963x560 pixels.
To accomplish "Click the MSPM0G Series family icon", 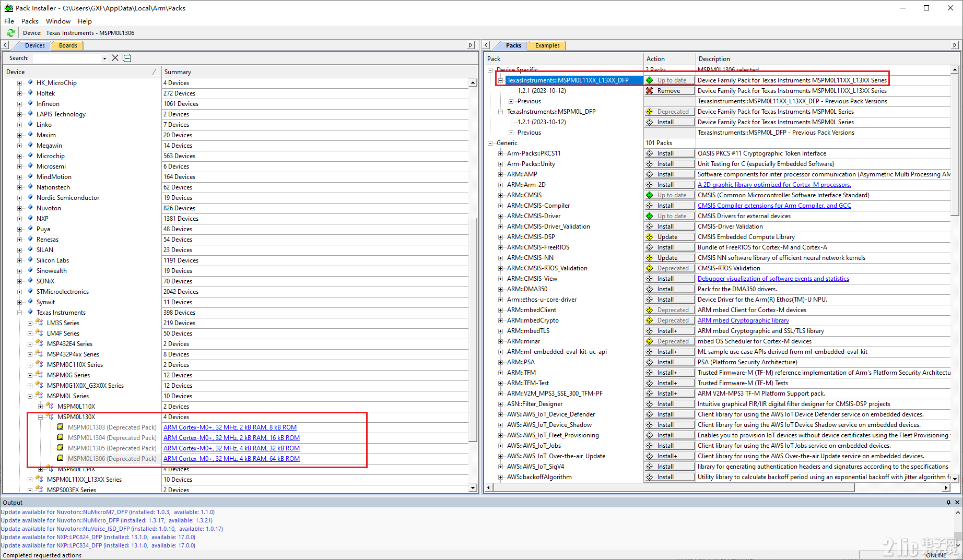I will [39, 375].
